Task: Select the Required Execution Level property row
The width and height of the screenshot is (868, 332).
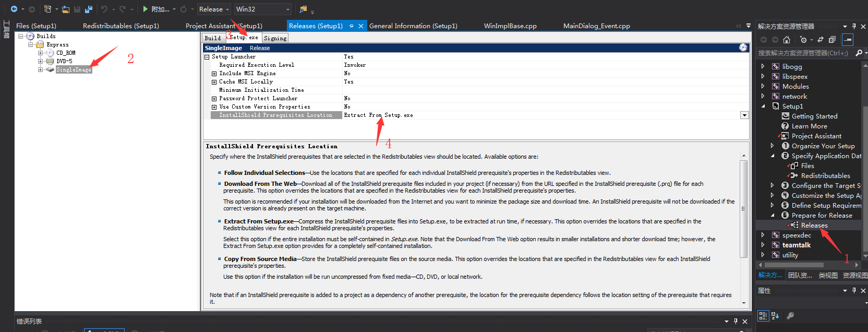Action: [x=476, y=65]
